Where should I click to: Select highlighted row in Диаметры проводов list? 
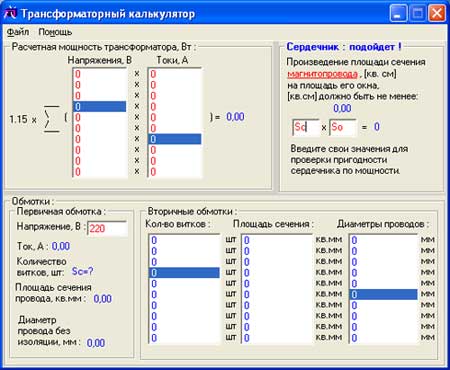coord(383,294)
